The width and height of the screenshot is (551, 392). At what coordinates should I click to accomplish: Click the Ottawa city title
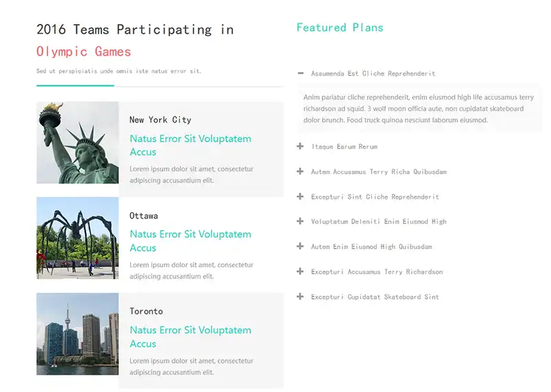pos(143,216)
